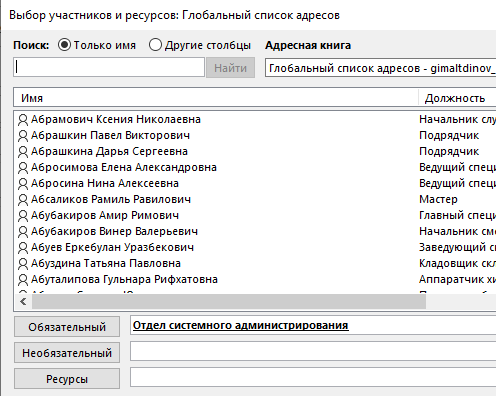Click the "Ресурсы" resources button
The width and height of the screenshot is (496, 396).
click(67, 379)
